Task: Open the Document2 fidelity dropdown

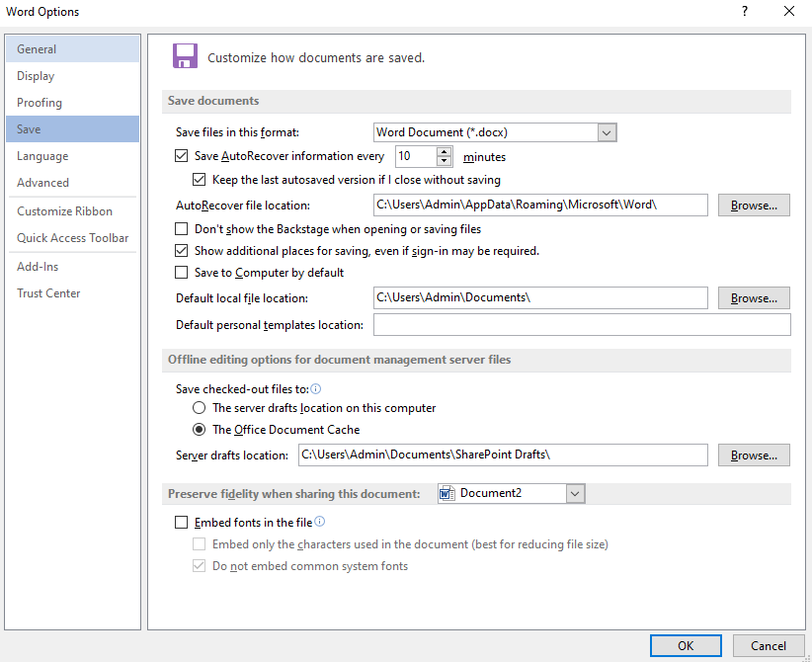Action: [x=576, y=492]
